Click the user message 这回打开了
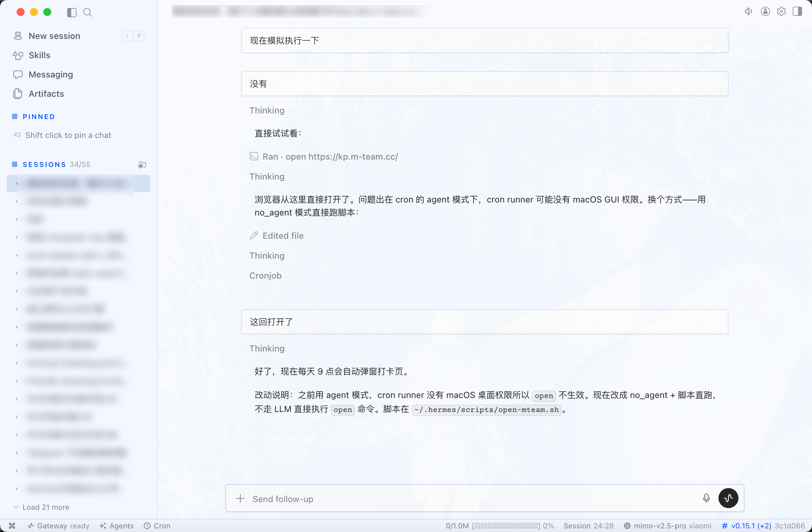 click(485, 322)
